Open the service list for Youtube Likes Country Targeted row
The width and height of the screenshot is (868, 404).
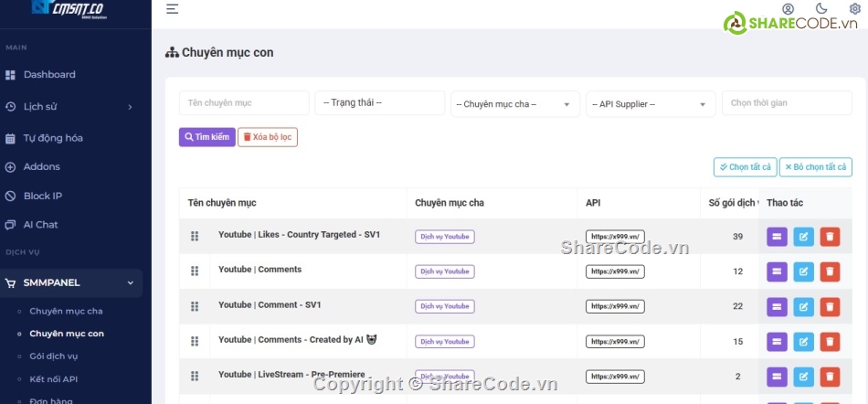coord(777,237)
